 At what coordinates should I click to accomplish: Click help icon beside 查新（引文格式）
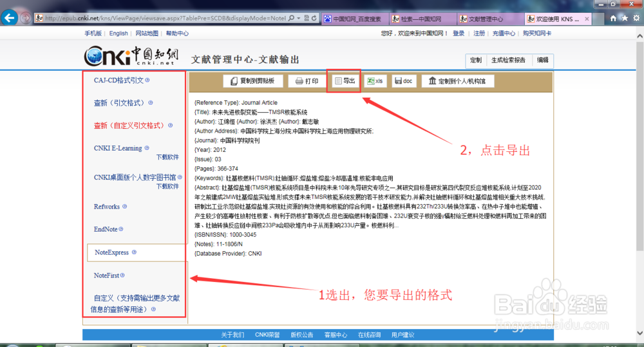click(151, 102)
